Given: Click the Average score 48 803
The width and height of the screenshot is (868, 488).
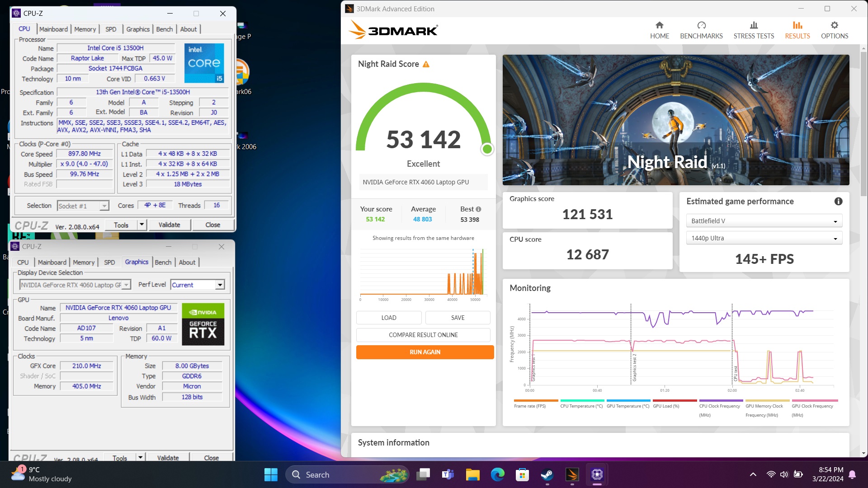Looking at the screenshot, I should coord(422,219).
